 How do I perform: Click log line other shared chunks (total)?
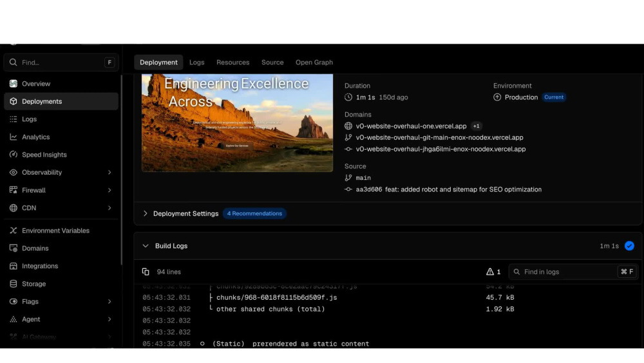(x=270, y=309)
